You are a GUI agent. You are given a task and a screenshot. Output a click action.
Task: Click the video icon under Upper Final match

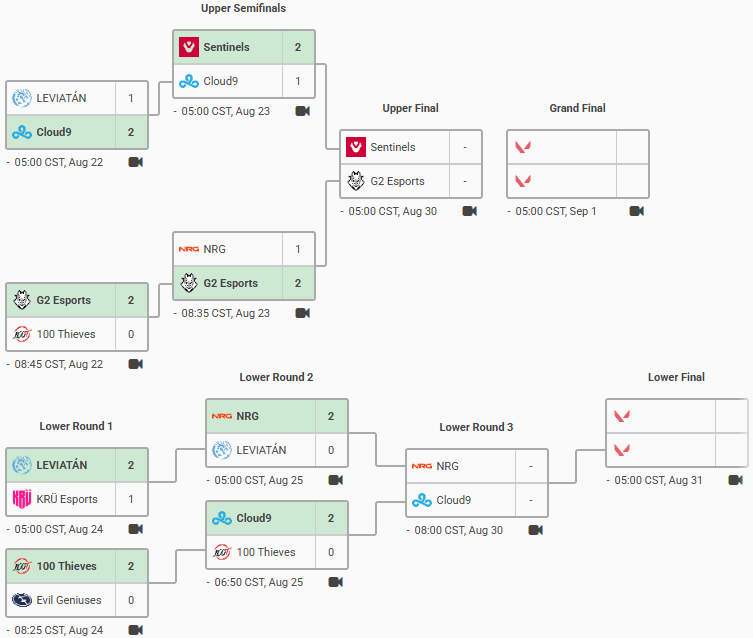click(469, 211)
